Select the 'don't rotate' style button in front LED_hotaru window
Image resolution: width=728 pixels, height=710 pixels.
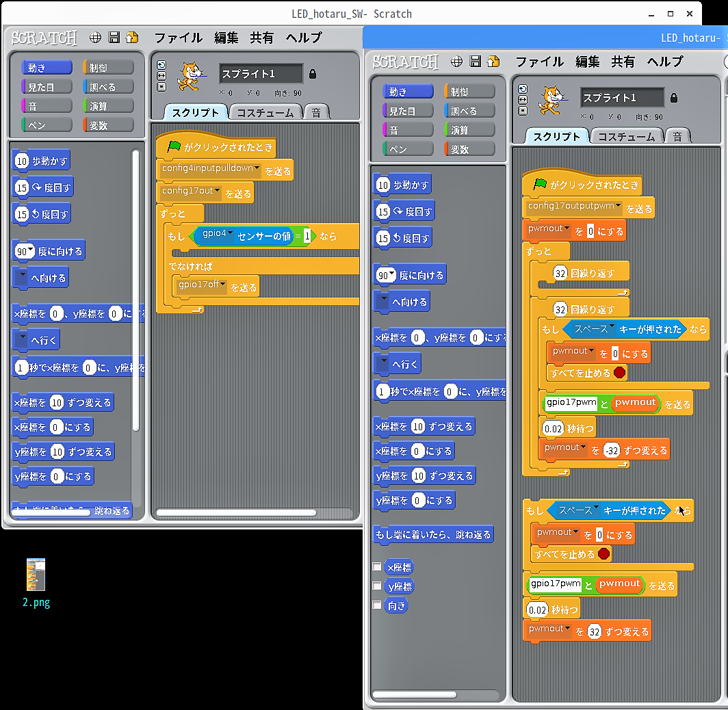[523, 111]
